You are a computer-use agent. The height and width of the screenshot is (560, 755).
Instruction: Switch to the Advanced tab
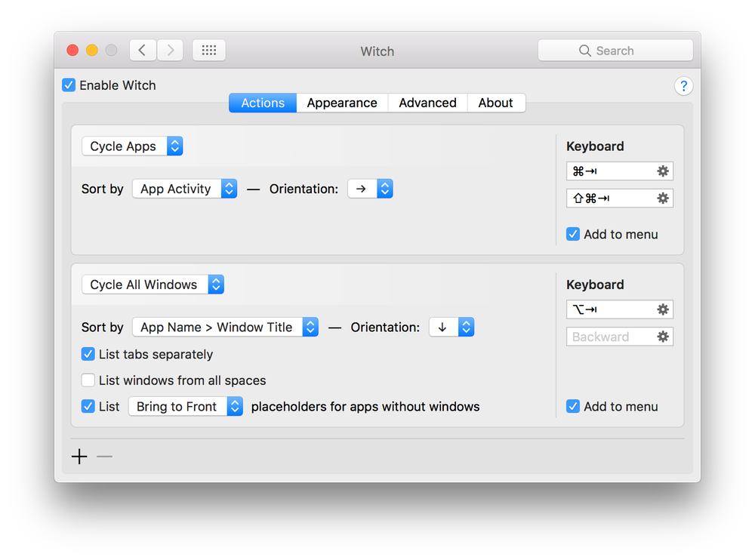[x=427, y=103]
